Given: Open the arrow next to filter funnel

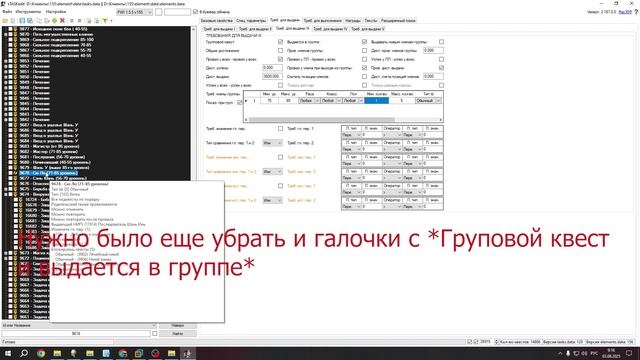Looking at the screenshot, I should (111, 20).
